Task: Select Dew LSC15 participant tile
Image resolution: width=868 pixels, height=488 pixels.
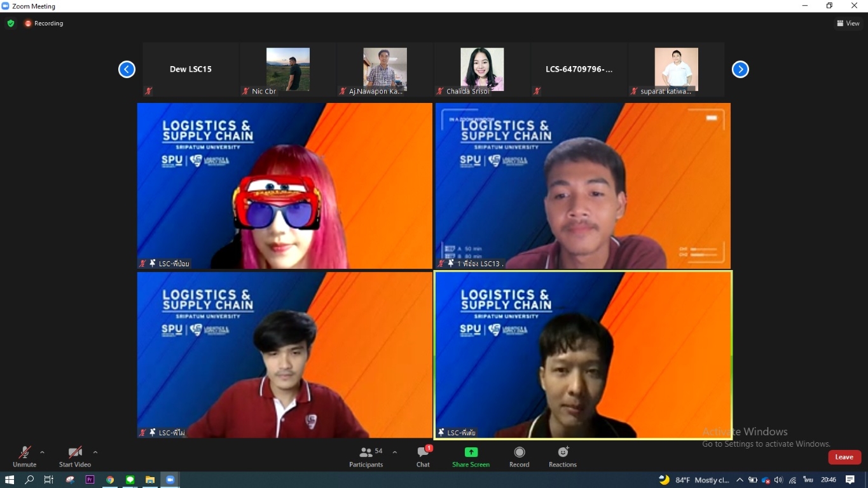Action: pyautogui.click(x=191, y=69)
